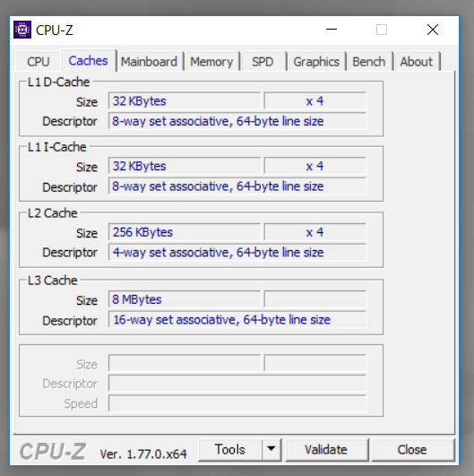This screenshot has width=474, height=476.
Task: Show the About tab
Action: pyautogui.click(x=417, y=62)
